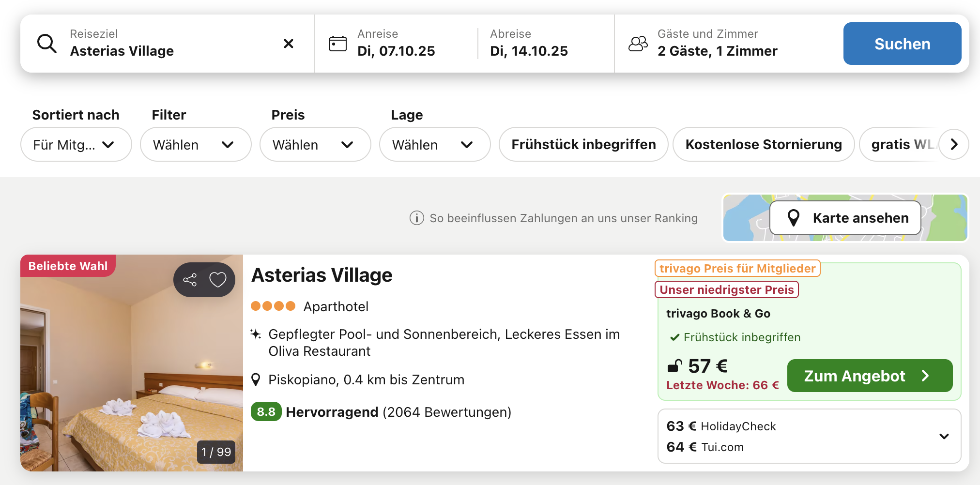
Task: Expand more prices from HolidayCheck and Tui
Action: (944, 437)
